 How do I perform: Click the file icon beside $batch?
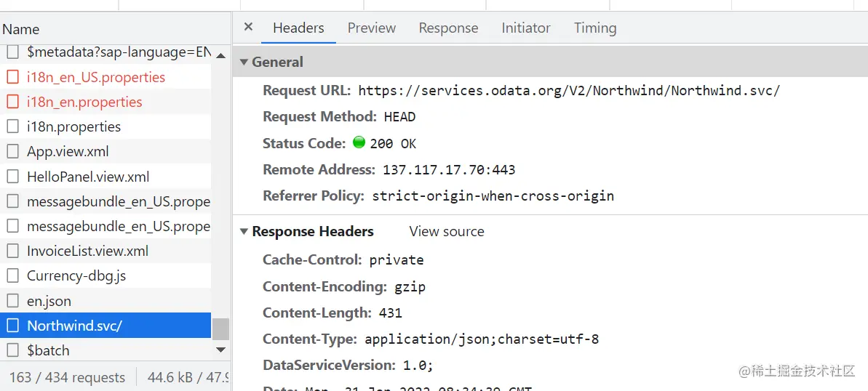point(12,350)
